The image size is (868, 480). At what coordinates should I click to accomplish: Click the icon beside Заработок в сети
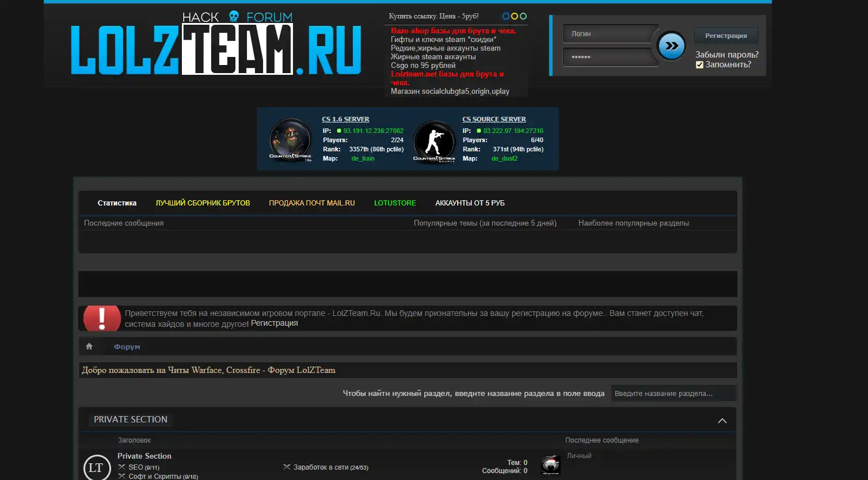click(287, 467)
